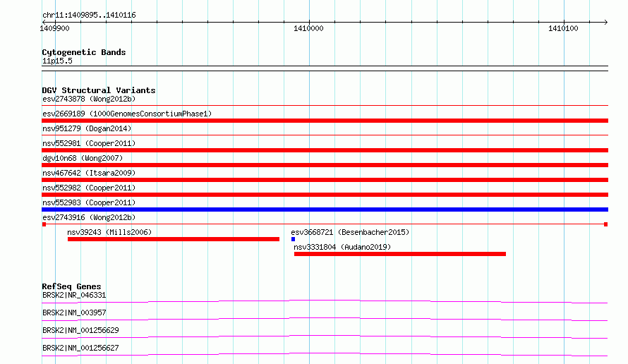The image size is (628, 364).
Task: Open variant nsv467642 (Itsara2009) label
Action: click(x=89, y=173)
